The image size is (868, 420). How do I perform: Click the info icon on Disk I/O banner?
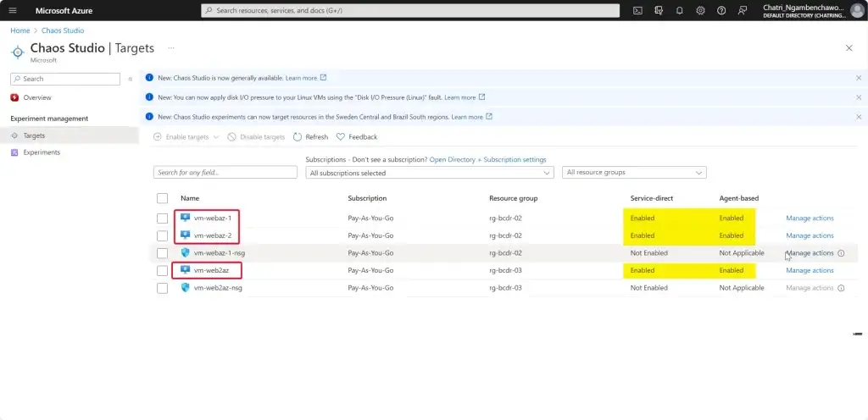149,97
